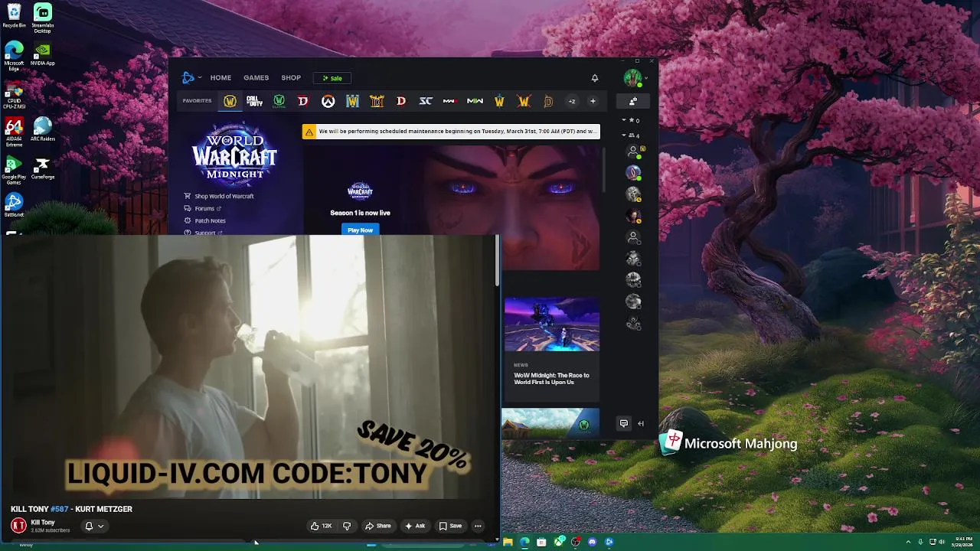Select Battle.net desktop shortcut
Screen dimensions: 980x551
[14, 205]
